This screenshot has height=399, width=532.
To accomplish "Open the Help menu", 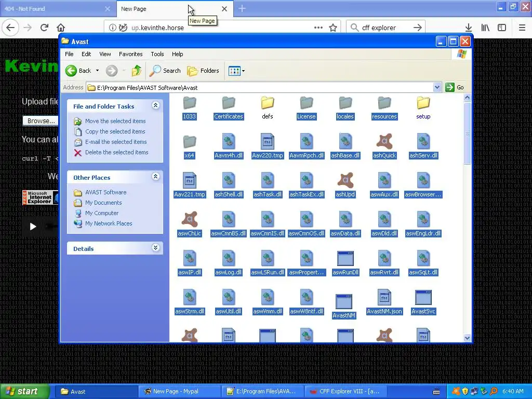I will [x=178, y=54].
